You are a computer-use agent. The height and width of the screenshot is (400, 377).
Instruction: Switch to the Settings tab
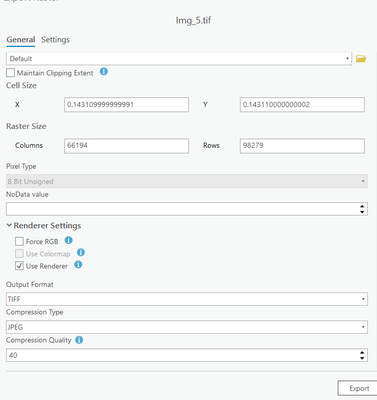pos(55,40)
